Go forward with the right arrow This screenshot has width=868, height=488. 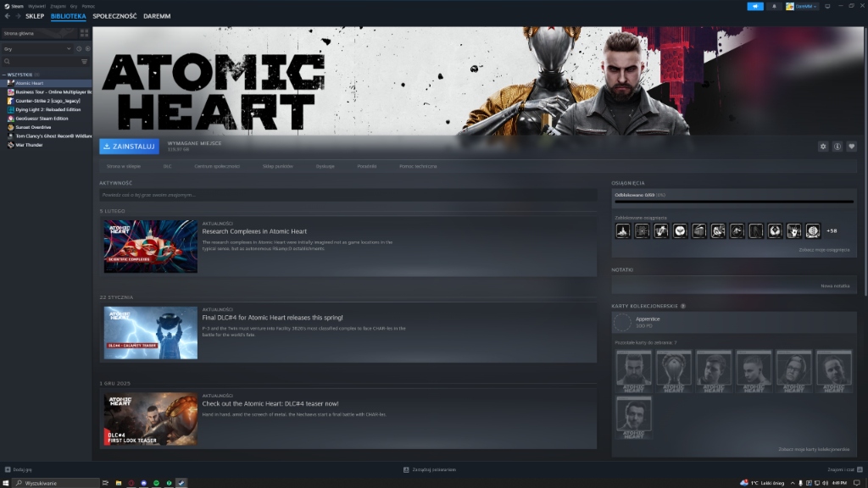[18, 17]
